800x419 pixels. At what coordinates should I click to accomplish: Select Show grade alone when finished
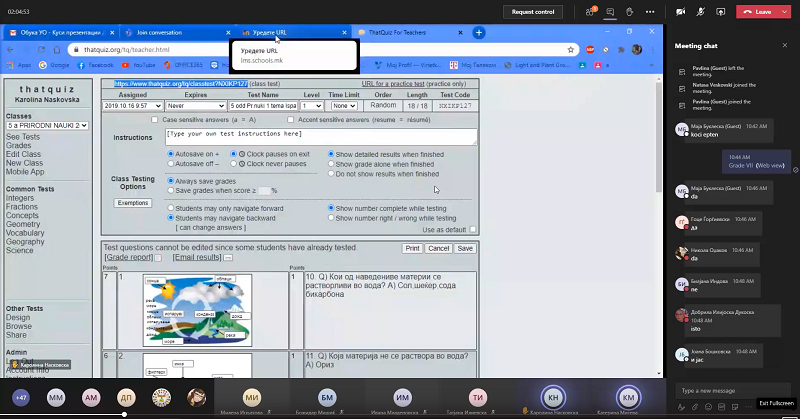(x=330, y=164)
